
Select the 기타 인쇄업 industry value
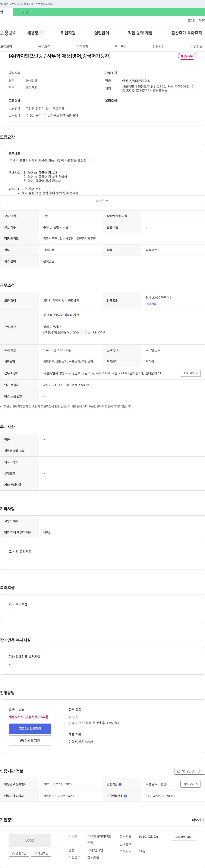(x=95, y=850)
